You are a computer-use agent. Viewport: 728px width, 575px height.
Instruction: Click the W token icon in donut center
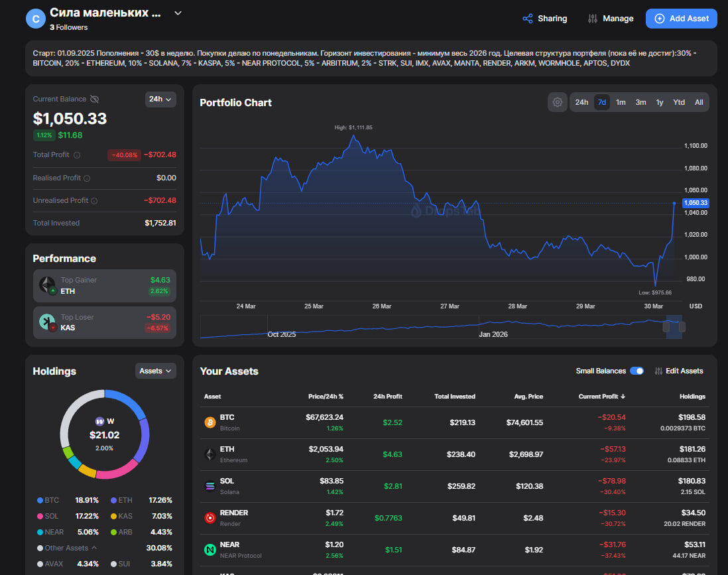[x=99, y=421]
